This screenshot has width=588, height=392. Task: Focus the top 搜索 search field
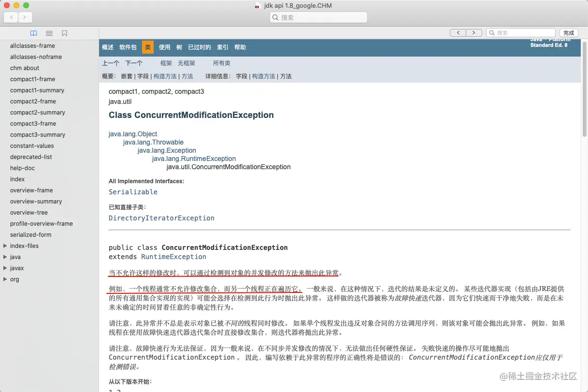tap(318, 17)
